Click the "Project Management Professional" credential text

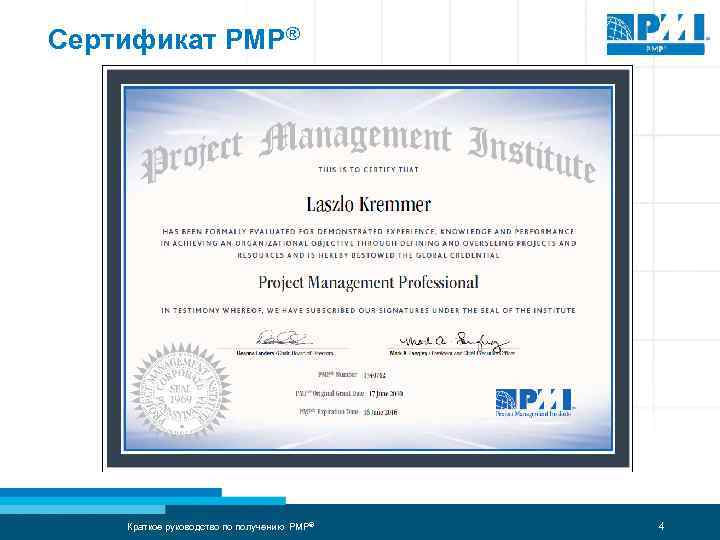click(368, 282)
